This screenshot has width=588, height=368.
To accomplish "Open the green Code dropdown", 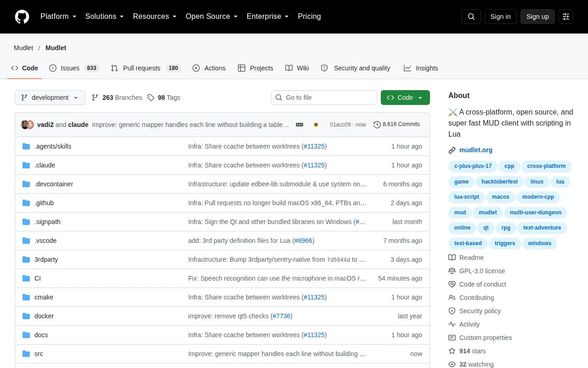I will click(405, 98).
